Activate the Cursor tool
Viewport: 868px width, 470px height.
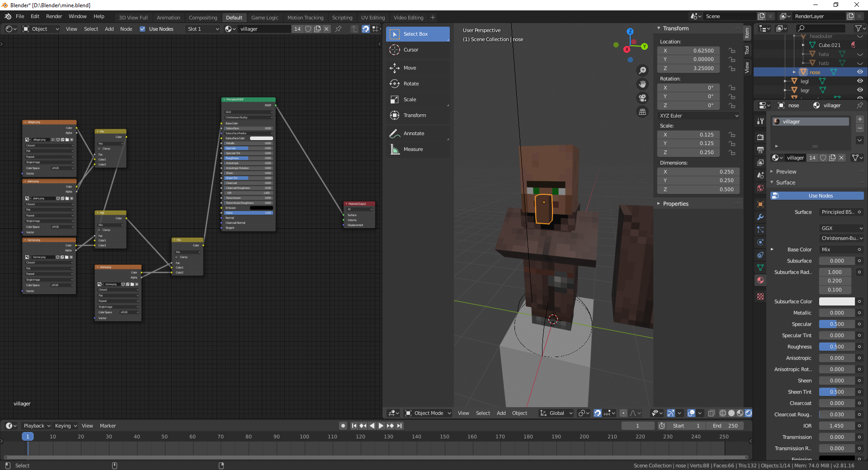click(x=418, y=50)
